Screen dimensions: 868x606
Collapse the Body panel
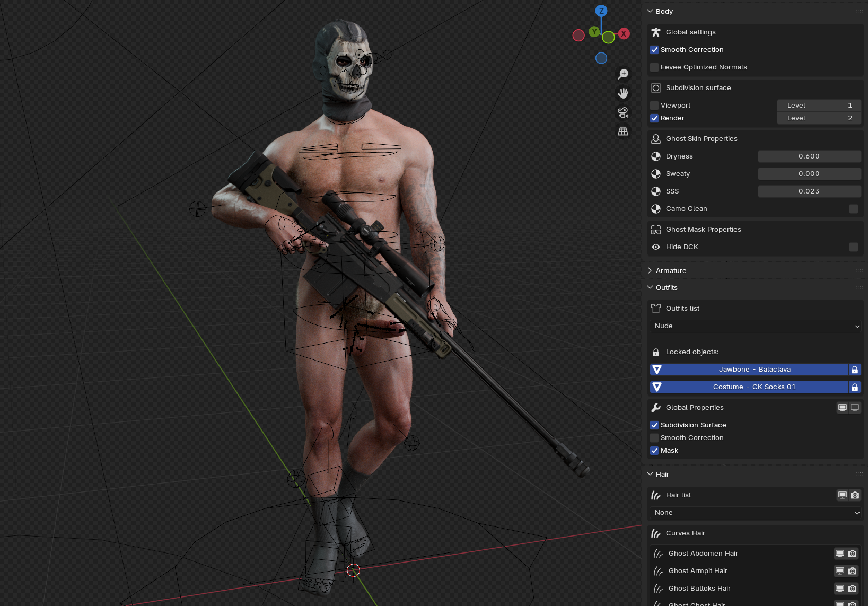click(x=664, y=11)
